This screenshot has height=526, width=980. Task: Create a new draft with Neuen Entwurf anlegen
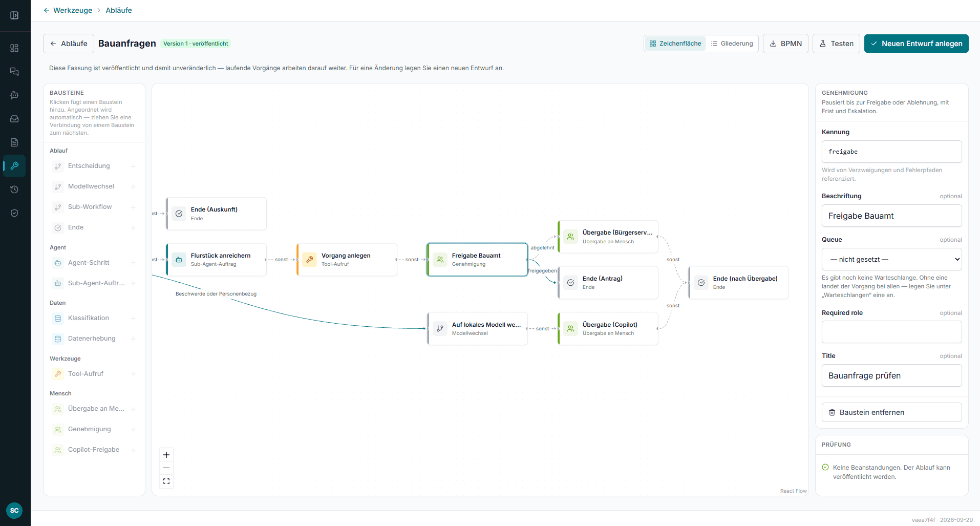[x=916, y=44]
